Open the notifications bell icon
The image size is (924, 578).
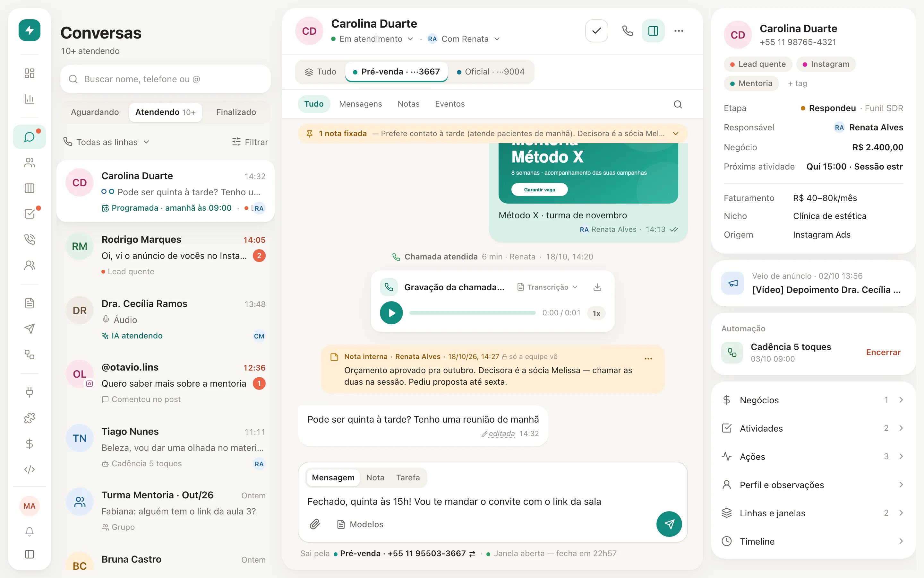pos(30,531)
